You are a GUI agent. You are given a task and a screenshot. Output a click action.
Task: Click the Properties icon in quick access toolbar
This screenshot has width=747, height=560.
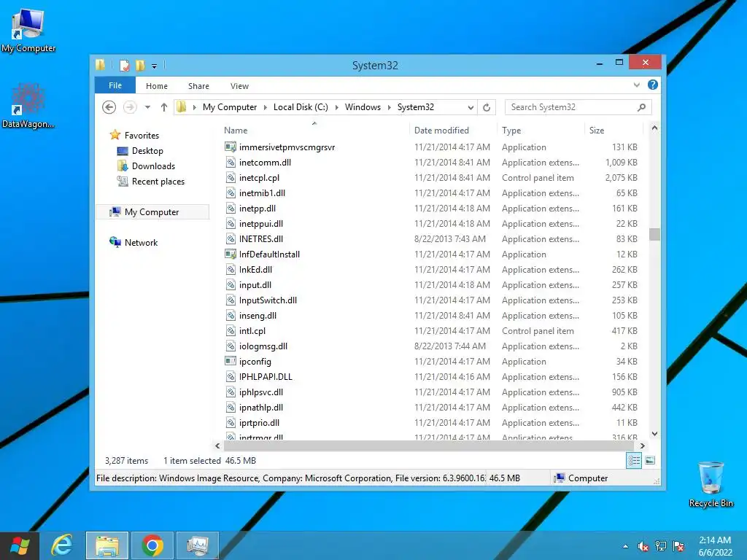pyautogui.click(x=124, y=65)
